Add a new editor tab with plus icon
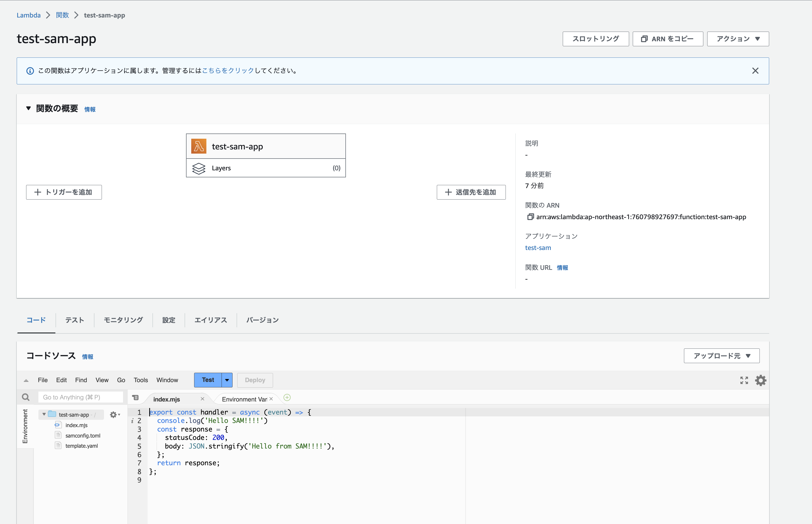The width and height of the screenshot is (812, 524). tap(287, 397)
